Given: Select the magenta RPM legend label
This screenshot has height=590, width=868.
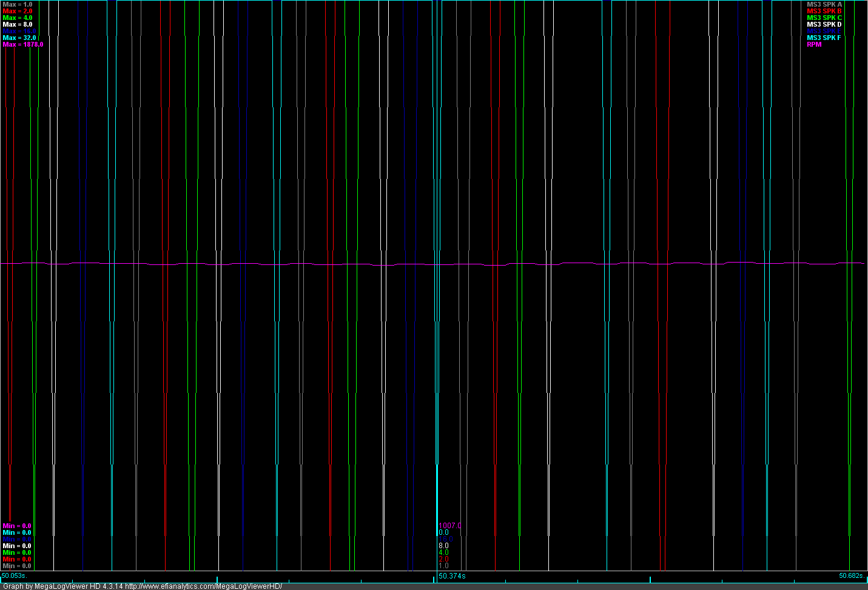Looking at the screenshot, I should [814, 44].
